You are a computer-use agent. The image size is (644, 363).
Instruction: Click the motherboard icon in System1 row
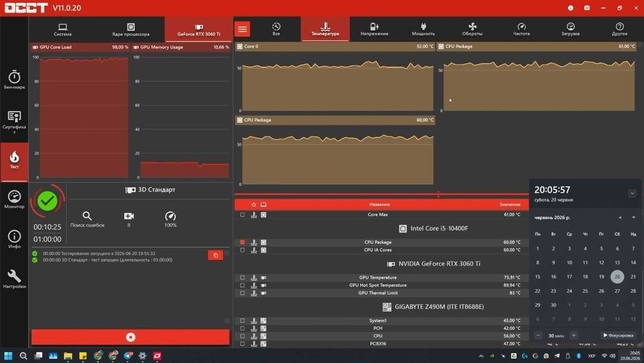pos(263,320)
